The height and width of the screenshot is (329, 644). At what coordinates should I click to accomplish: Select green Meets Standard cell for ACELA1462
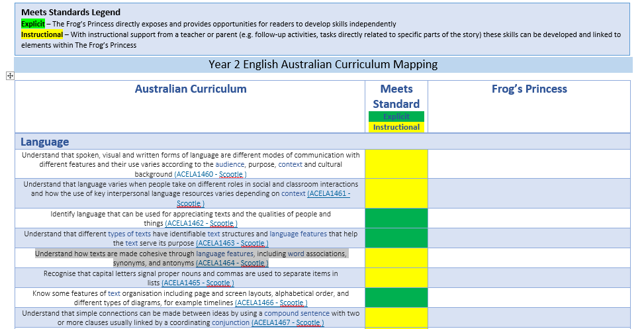coord(396,218)
